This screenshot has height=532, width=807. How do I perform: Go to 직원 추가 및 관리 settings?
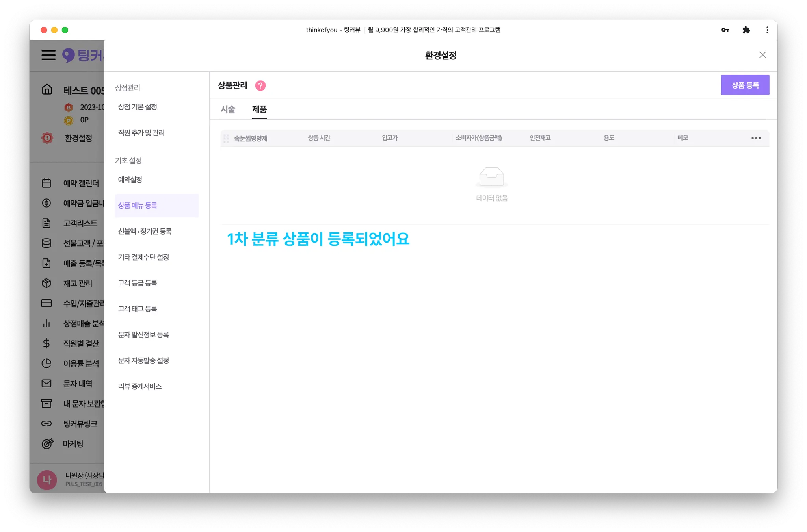tap(141, 133)
